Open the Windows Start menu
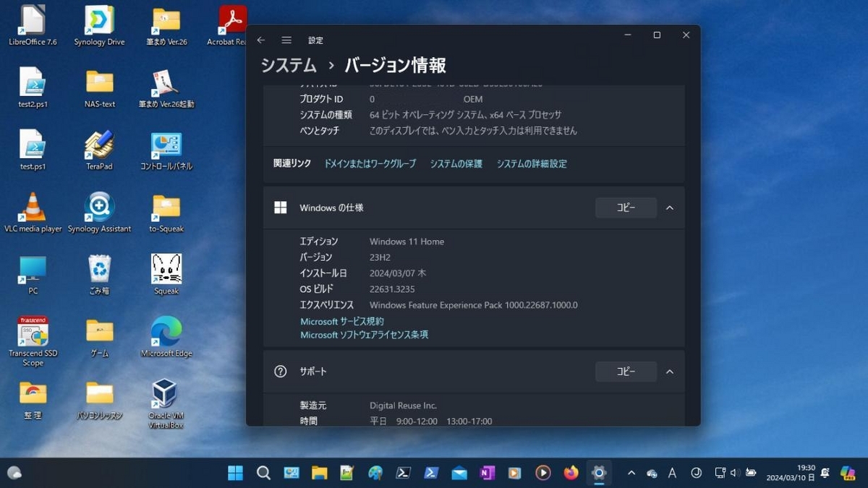The width and height of the screenshot is (868, 488). [235, 473]
